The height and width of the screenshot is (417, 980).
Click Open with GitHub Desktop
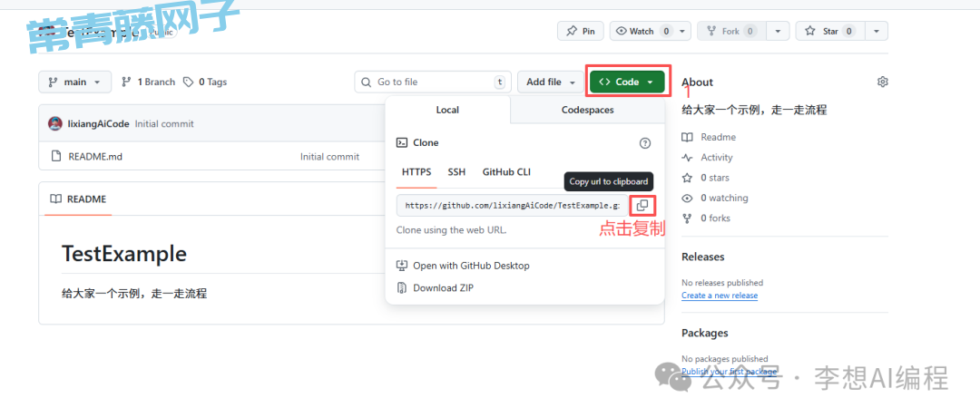(470, 266)
